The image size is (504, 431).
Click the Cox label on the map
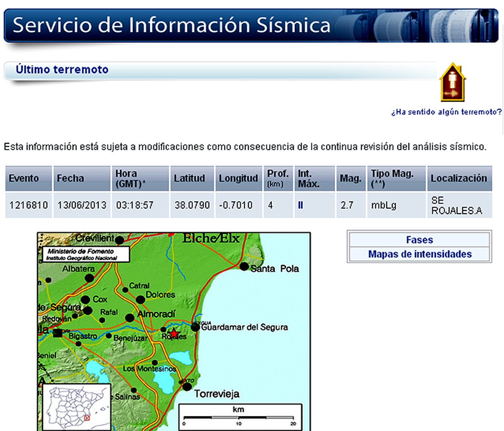[x=100, y=299]
